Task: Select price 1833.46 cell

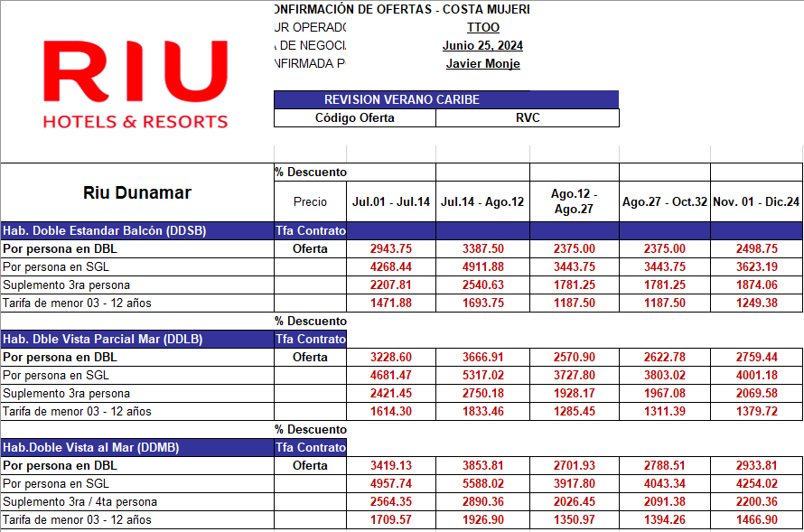Action: tap(482, 412)
